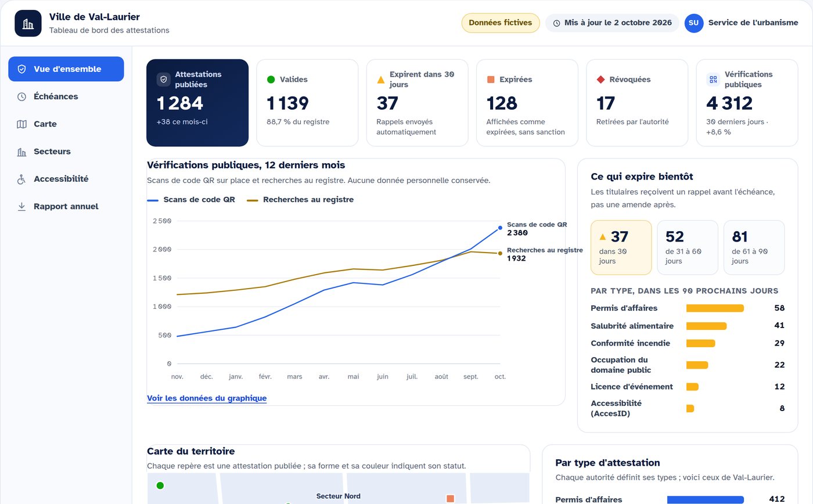This screenshot has width=813, height=504.
Task: Click the Données fictives badge
Action: (x=501, y=23)
